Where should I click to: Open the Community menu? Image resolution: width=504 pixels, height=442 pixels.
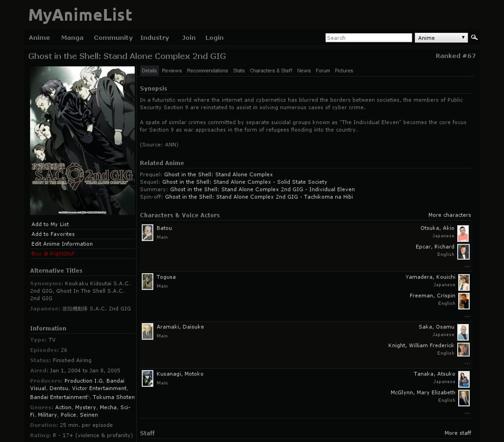click(x=113, y=37)
